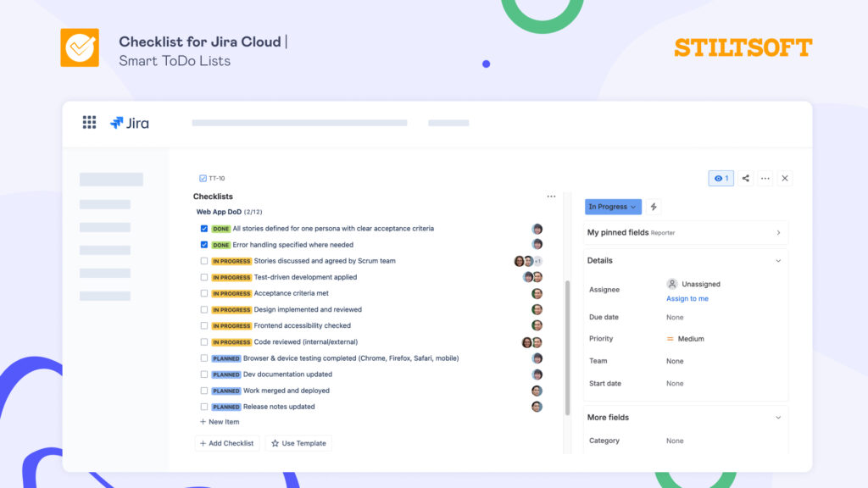The height and width of the screenshot is (488, 868).
Task: Check the Acceptance criteria met item
Action: coord(203,293)
